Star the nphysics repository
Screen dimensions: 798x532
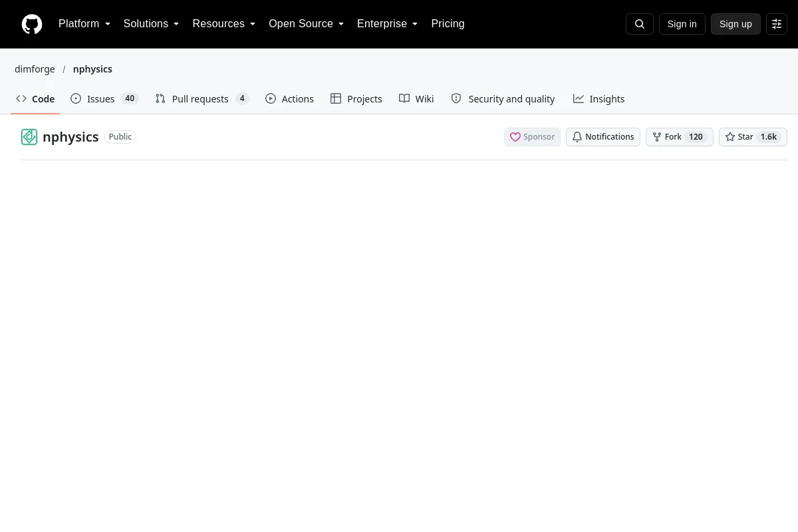tap(753, 137)
